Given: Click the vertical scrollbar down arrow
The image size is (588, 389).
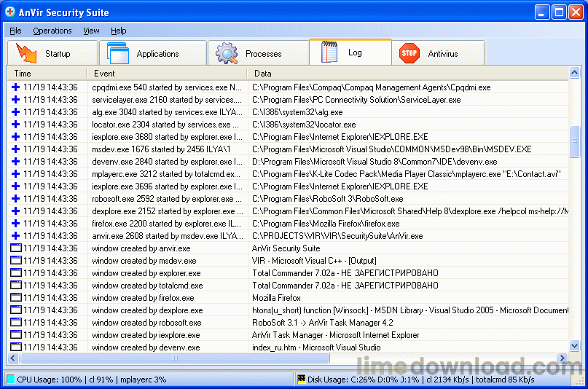Looking at the screenshot, I should pos(574,347).
